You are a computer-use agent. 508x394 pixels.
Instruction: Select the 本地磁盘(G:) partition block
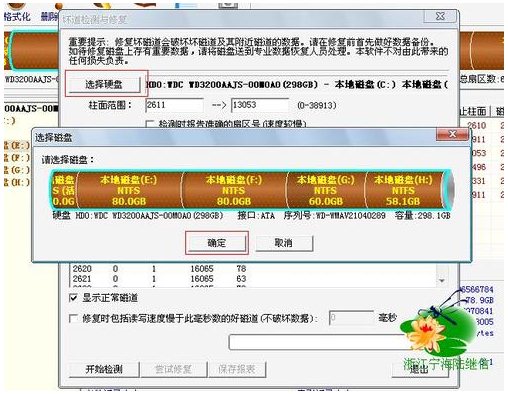tap(326, 190)
